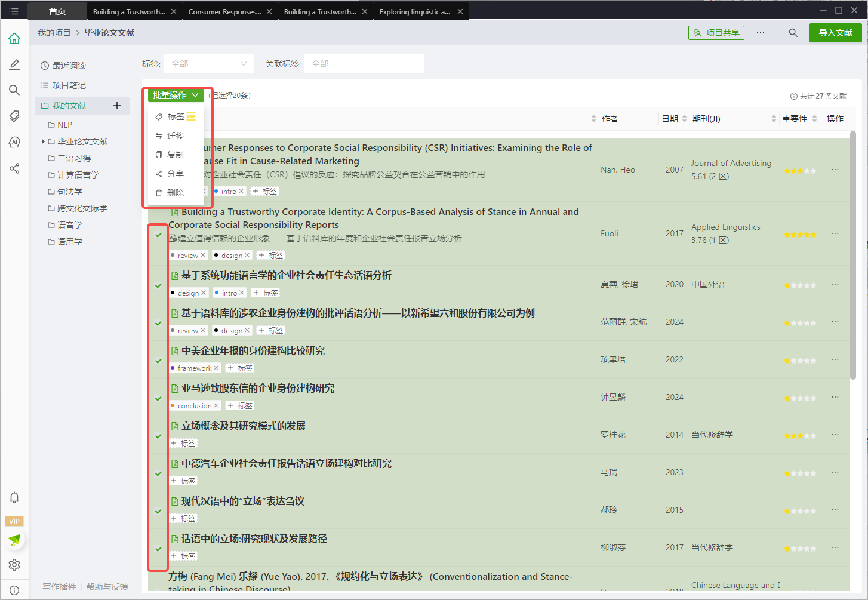Viewport: 868px width, 600px height.
Task: Open the 标签 filter dropdown
Action: [x=209, y=64]
